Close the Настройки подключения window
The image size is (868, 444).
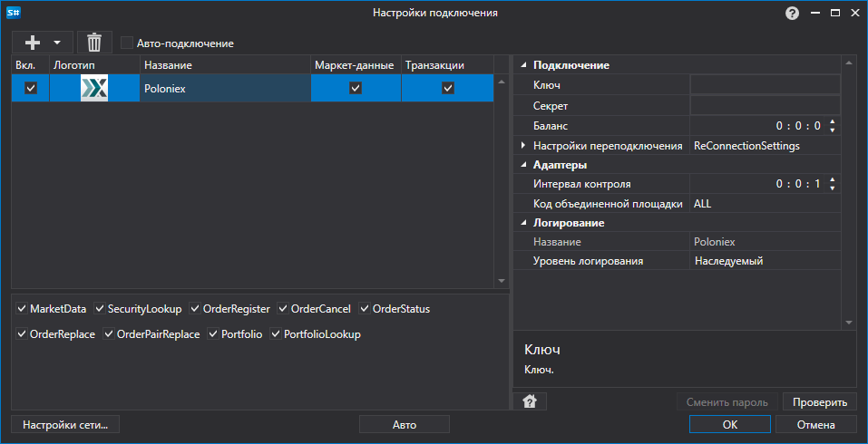[x=854, y=13]
